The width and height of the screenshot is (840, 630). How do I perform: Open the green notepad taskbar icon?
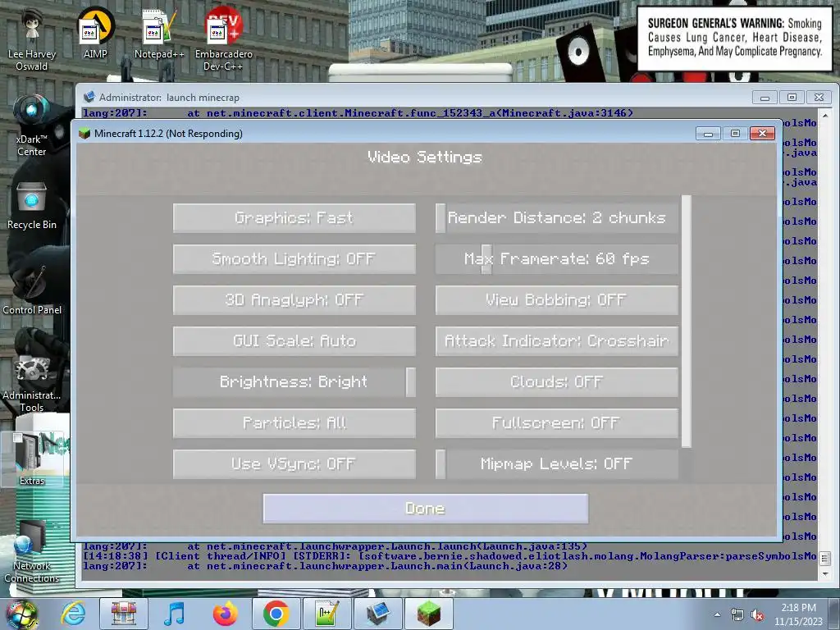pyautogui.click(x=326, y=614)
